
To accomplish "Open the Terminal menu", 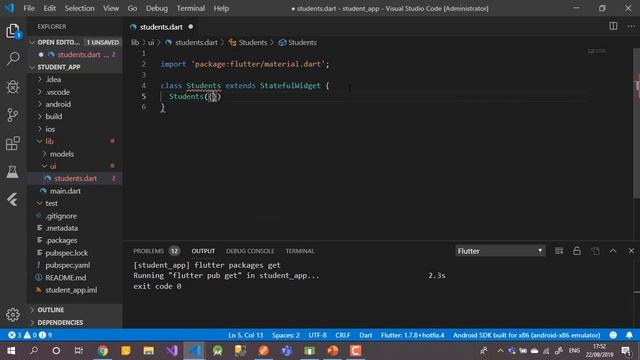I will (191, 8).
